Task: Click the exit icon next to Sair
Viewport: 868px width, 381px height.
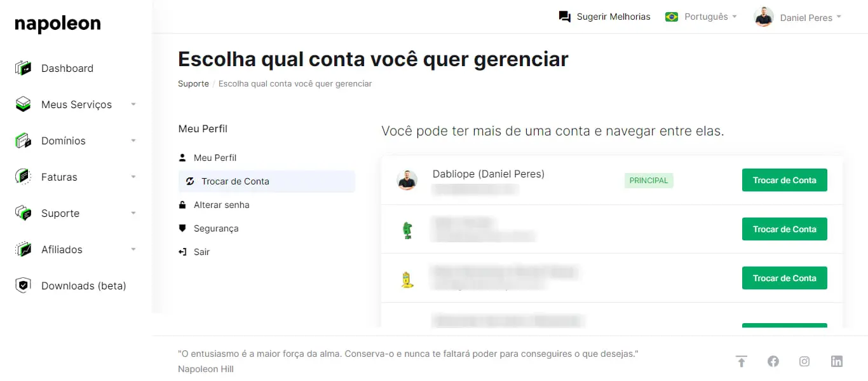Action: click(x=183, y=252)
